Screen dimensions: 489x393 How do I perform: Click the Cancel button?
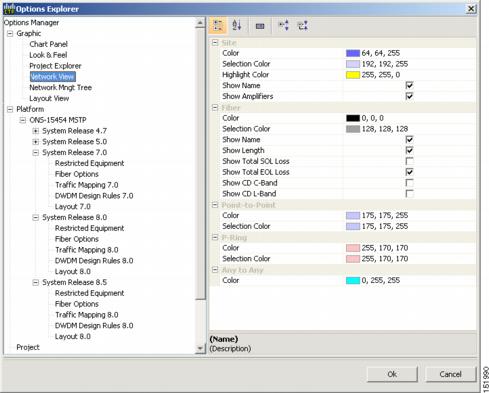click(x=450, y=374)
